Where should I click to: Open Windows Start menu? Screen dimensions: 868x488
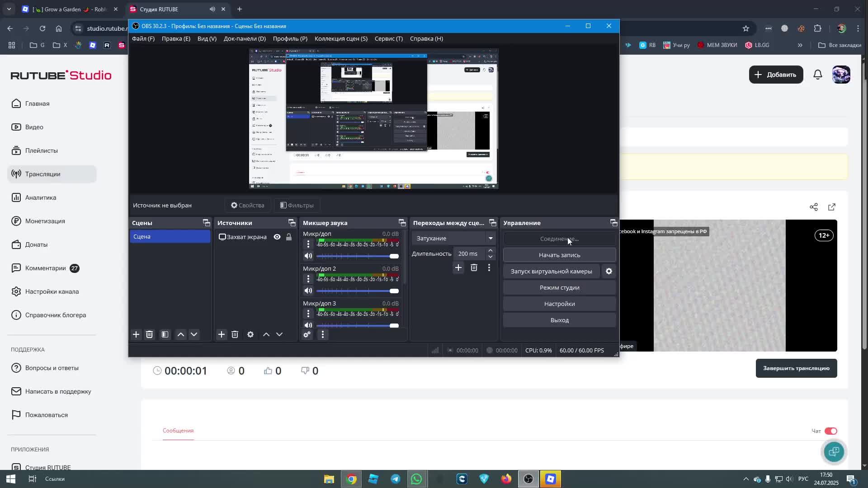11,479
